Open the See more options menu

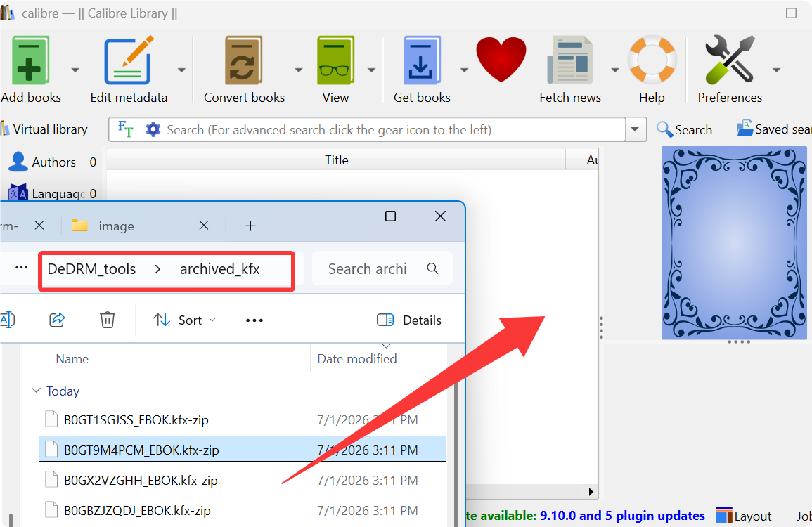[254, 320]
